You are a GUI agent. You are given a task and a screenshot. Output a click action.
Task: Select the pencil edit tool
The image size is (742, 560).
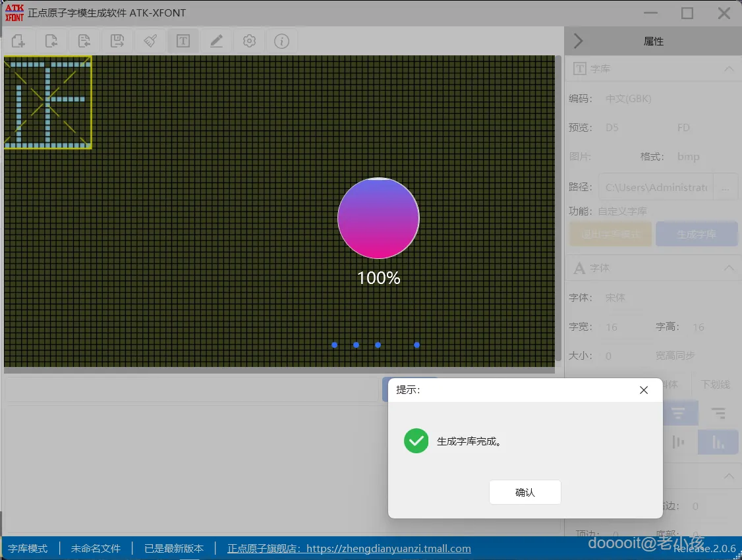(x=216, y=41)
